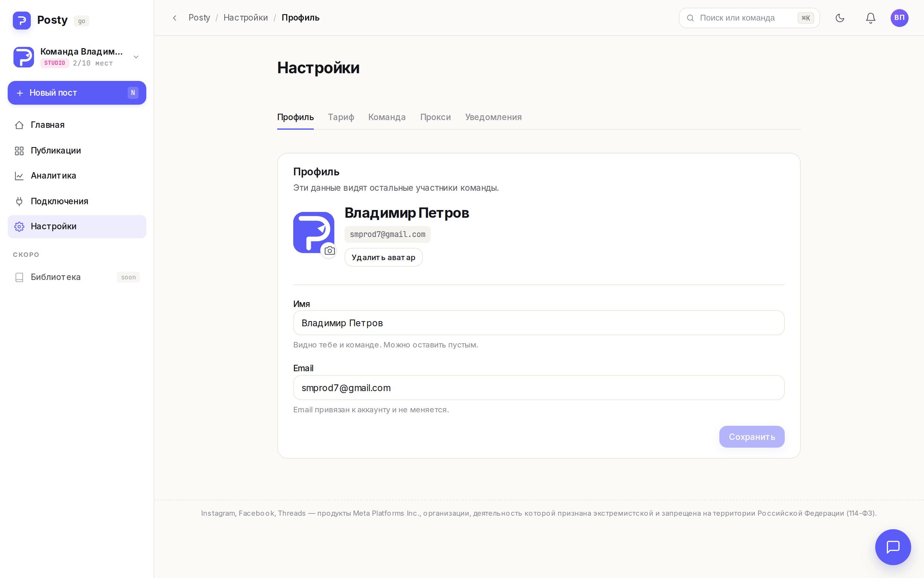Click the Имя input field
The image size is (924, 578).
539,323
